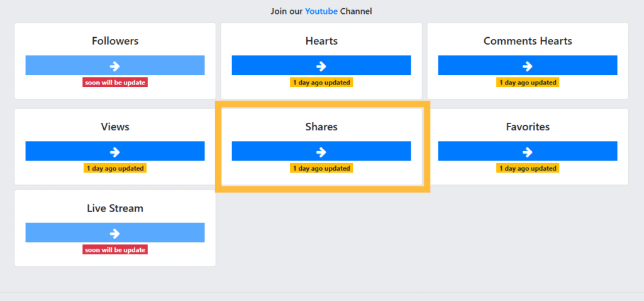Viewport: 644px width, 301px height.
Task: Select the Shares arrow icon
Action: tap(321, 151)
